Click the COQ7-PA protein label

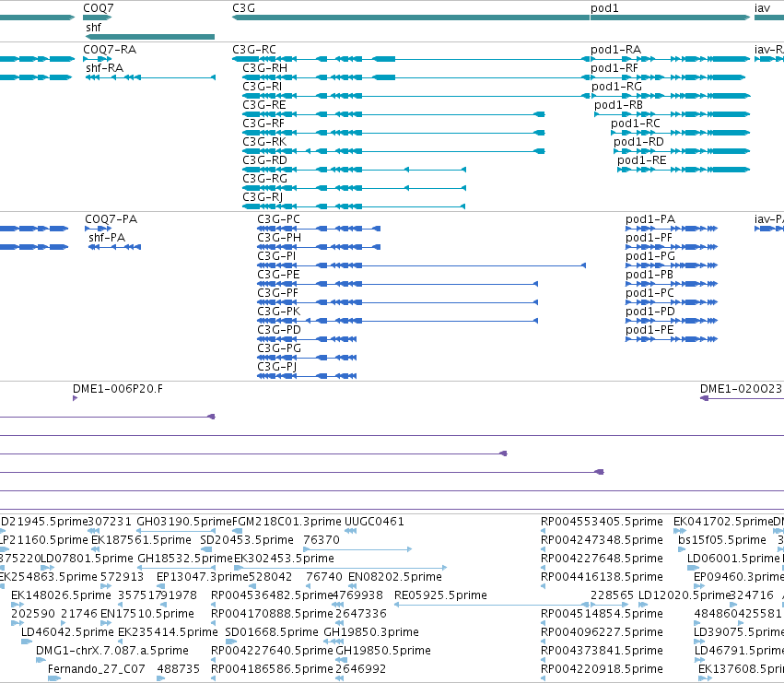[111, 219]
